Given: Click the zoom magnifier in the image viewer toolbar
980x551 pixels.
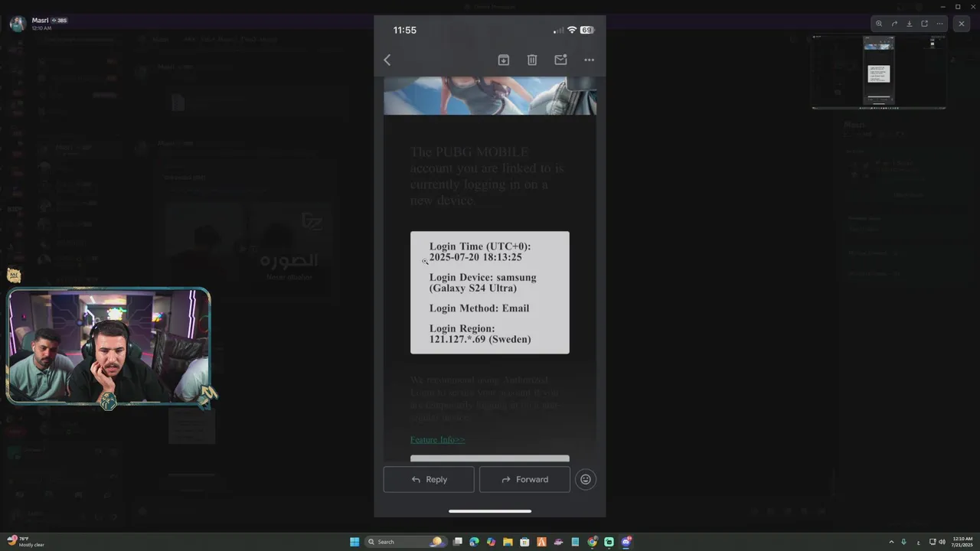Looking at the screenshot, I should pyautogui.click(x=879, y=24).
